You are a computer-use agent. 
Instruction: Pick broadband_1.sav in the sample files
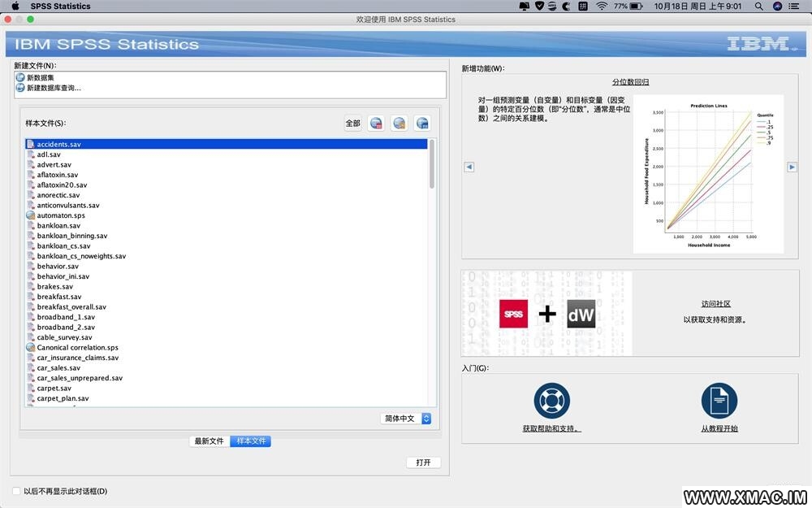(227, 317)
